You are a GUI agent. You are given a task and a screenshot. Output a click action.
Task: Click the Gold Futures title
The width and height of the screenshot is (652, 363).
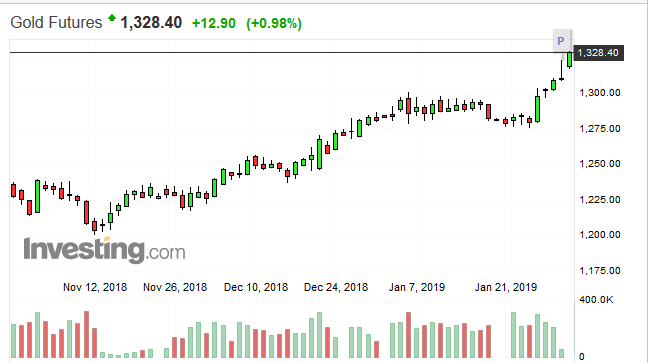(x=56, y=22)
